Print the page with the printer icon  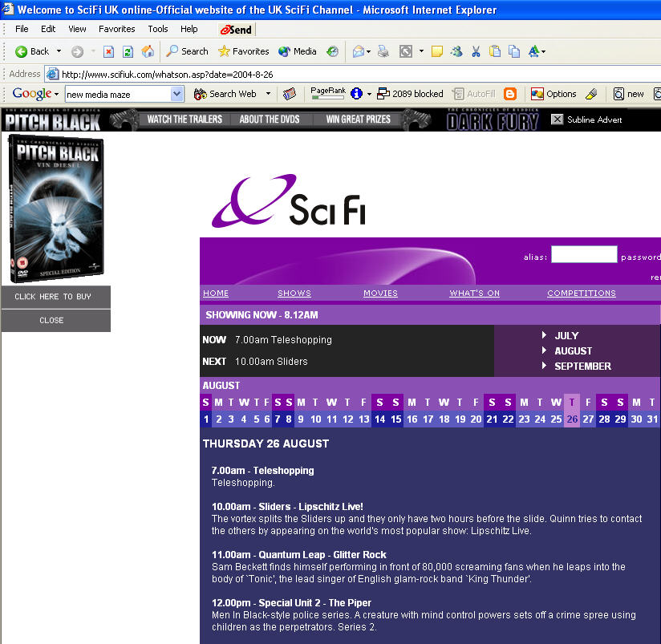[x=383, y=51]
